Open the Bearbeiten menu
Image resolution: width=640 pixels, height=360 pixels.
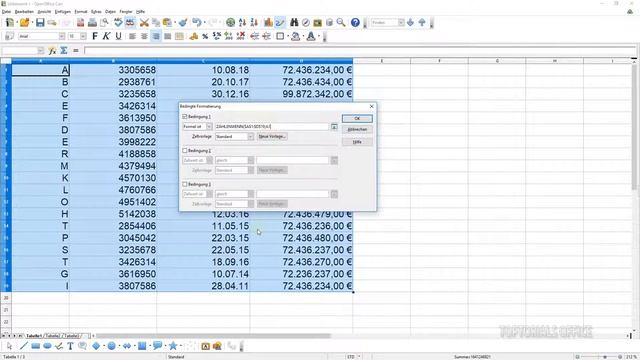coord(24,11)
